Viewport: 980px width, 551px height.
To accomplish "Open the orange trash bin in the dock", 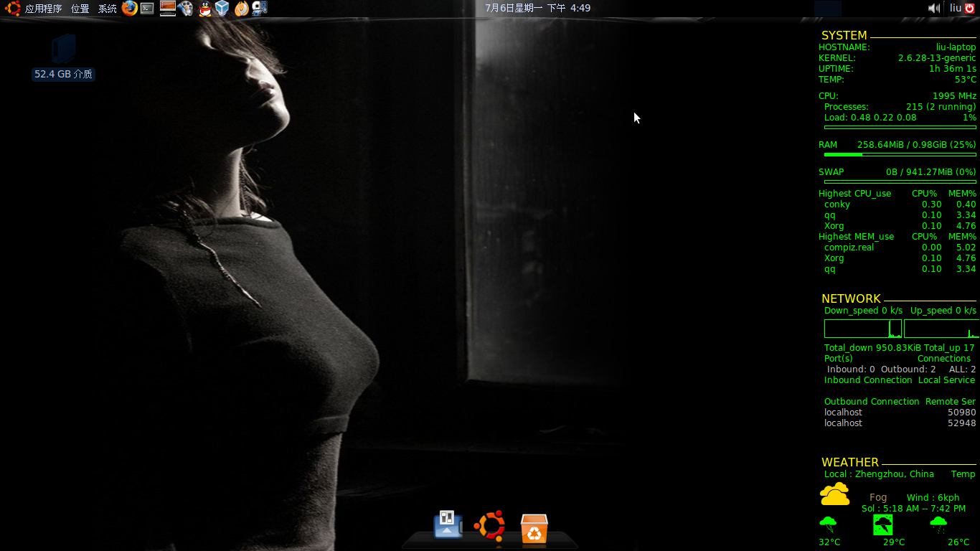I will pyautogui.click(x=534, y=528).
